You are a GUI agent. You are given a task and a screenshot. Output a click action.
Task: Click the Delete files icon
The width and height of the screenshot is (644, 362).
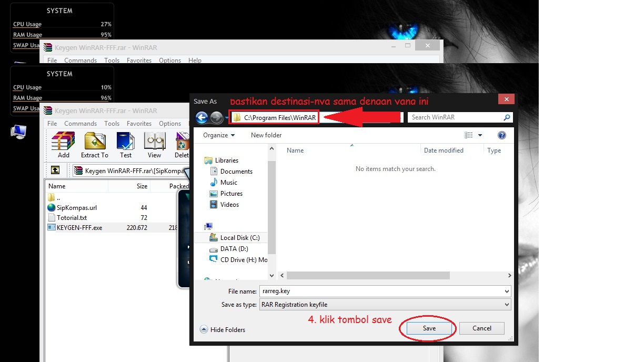pyautogui.click(x=182, y=145)
